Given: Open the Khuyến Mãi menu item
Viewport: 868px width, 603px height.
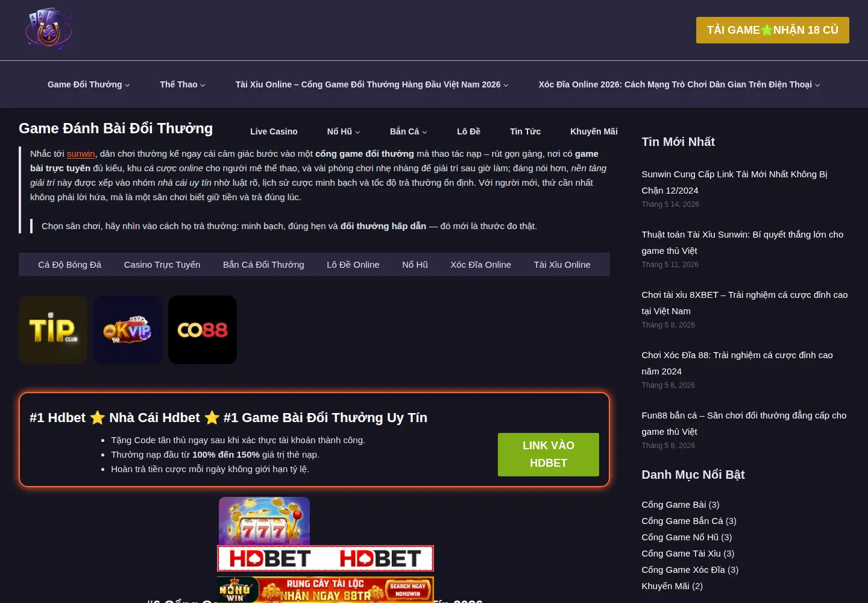Looking at the screenshot, I should (x=594, y=131).
